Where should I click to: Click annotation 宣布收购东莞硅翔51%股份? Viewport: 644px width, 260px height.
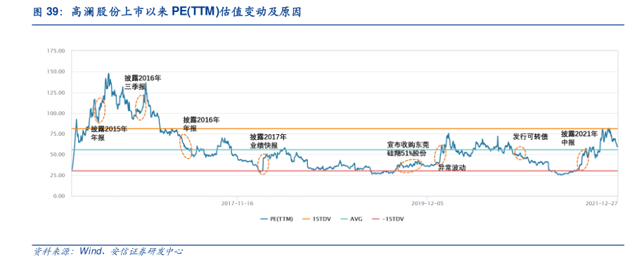pyautogui.click(x=408, y=149)
